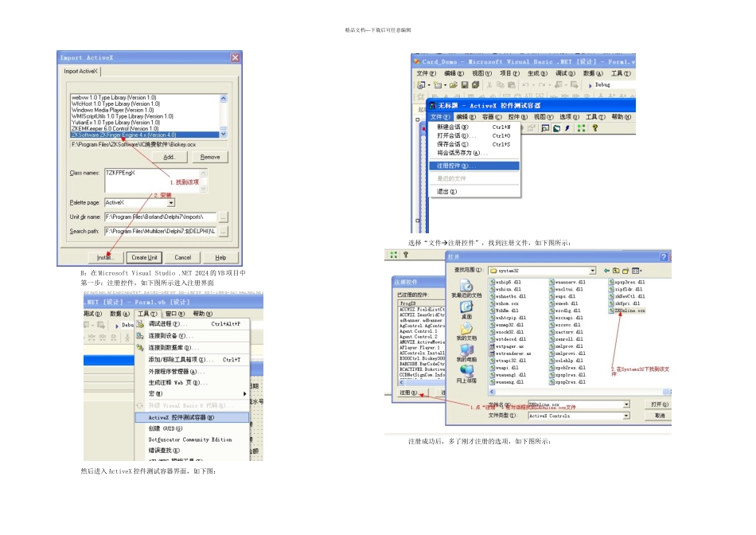Select ZKOnline.ocx file in Open dialog

tap(626, 310)
